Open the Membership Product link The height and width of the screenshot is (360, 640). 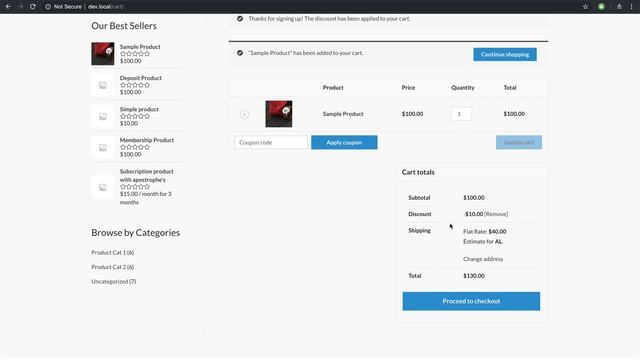[147, 140]
